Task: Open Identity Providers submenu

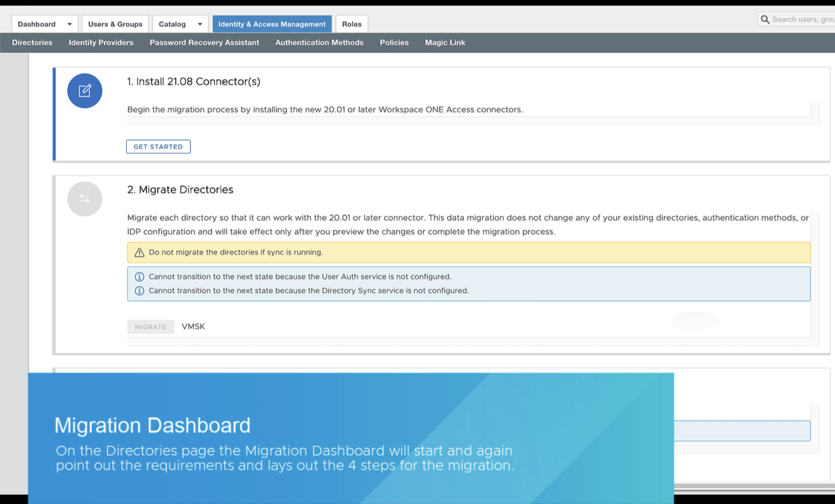Action: (x=101, y=43)
